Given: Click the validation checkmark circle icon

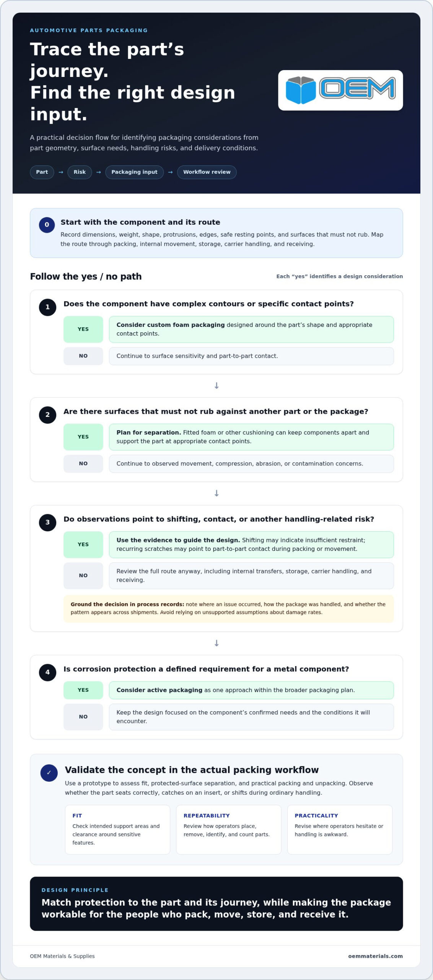Looking at the screenshot, I should pyautogui.click(x=49, y=773).
